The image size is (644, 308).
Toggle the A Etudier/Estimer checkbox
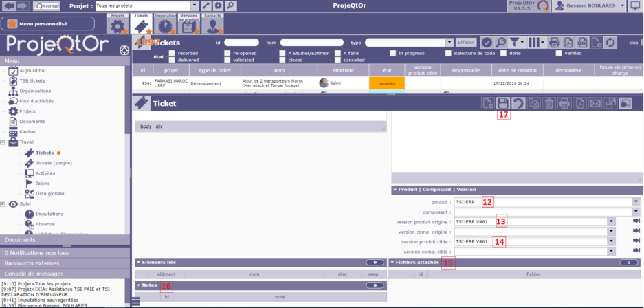click(x=282, y=53)
